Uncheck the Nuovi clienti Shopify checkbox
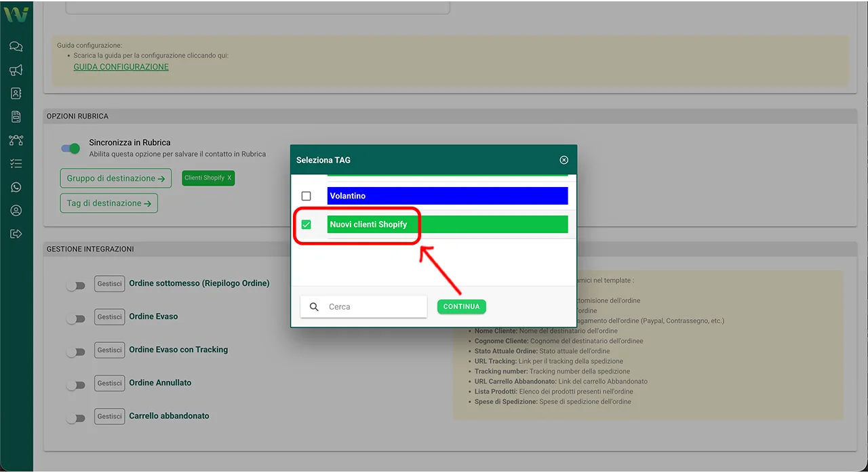This screenshot has width=868, height=473. [306, 224]
